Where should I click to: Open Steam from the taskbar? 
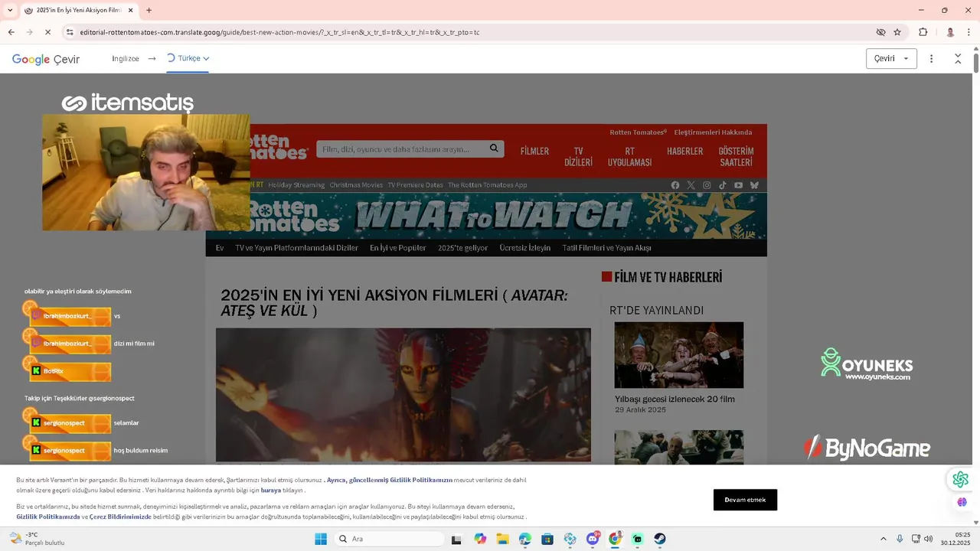pos(660,539)
